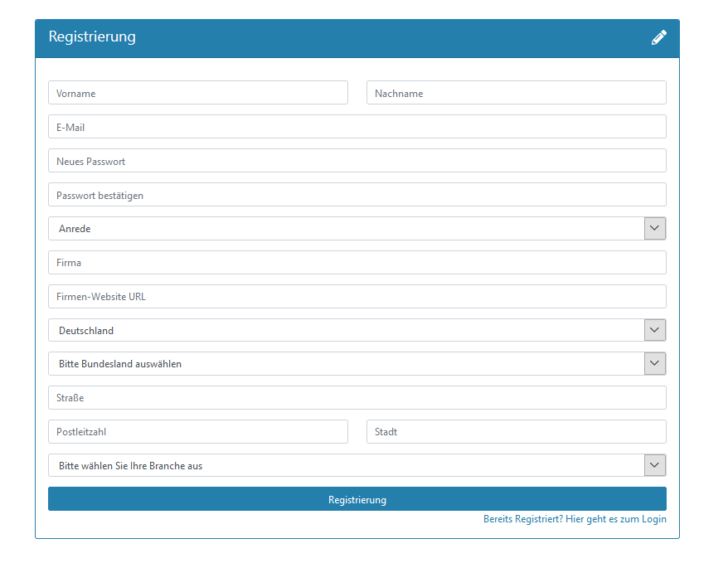Select the Neues Passwort field
The height and width of the screenshot is (563, 728).
(357, 161)
